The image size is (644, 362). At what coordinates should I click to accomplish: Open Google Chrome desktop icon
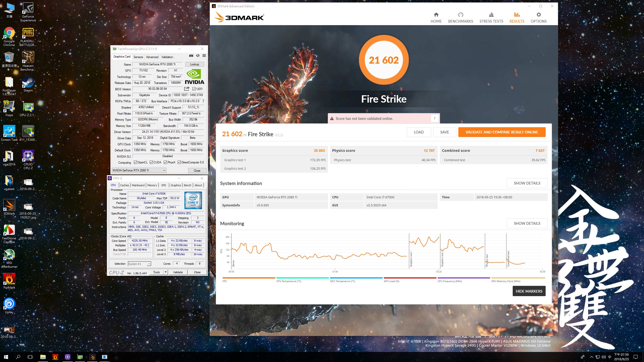[9, 37]
